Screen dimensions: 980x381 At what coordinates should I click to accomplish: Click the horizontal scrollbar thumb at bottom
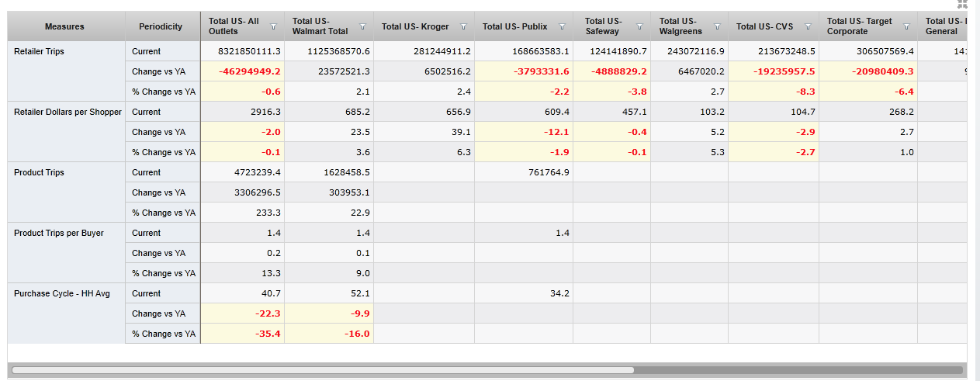click(322, 370)
